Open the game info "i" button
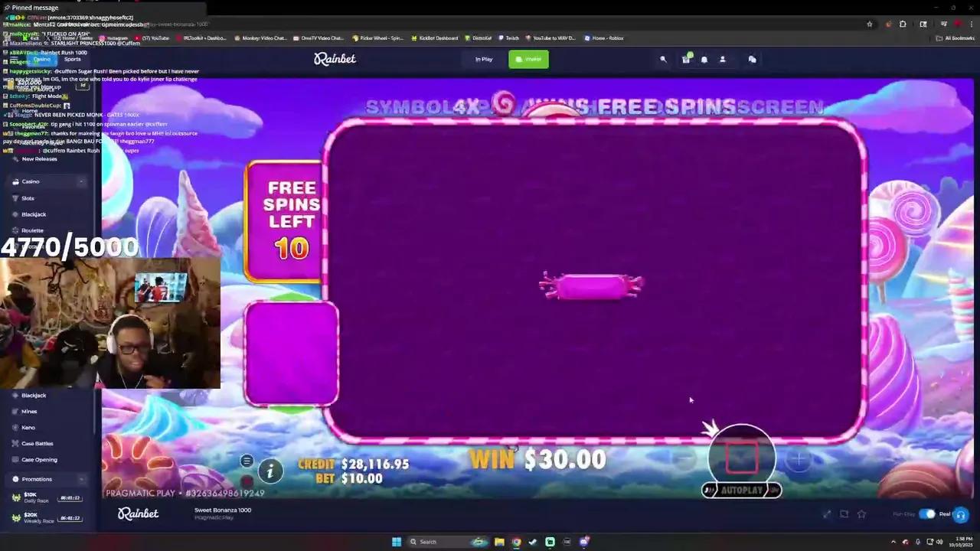The width and height of the screenshot is (980, 551). (x=269, y=472)
